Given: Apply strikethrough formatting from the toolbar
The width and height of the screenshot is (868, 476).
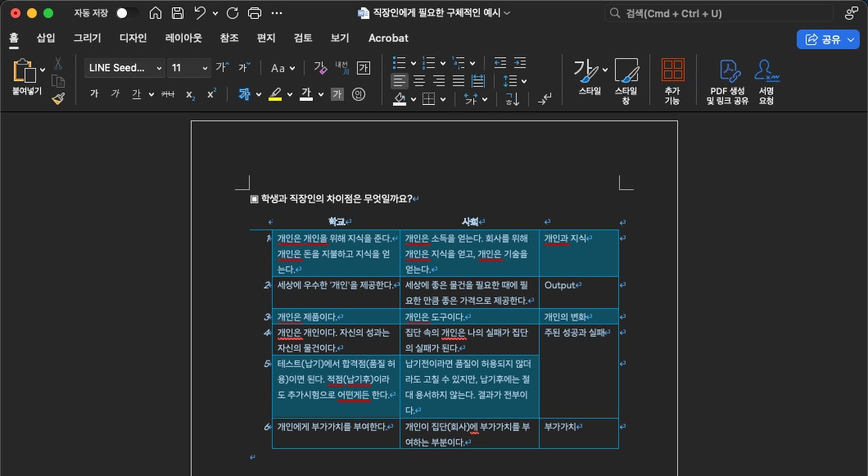Looking at the screenshot, I should pos(167,93).
